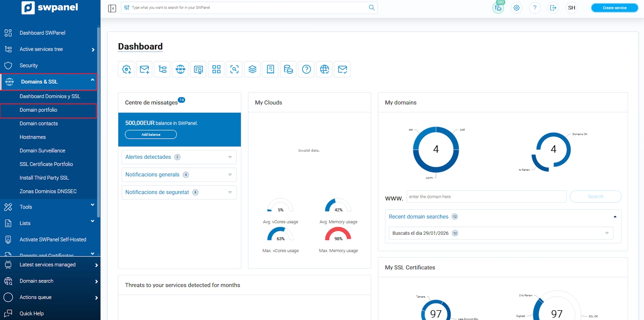
Task: Open Buscats el dia 29/01/2026 dropdown
Action: pyautogui.click(x=607, y=233)
